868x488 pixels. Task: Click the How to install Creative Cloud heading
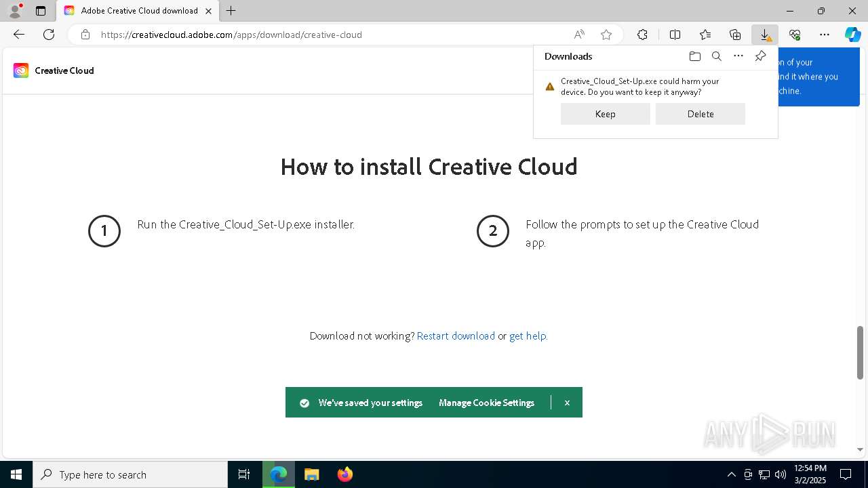coord(429,167)
